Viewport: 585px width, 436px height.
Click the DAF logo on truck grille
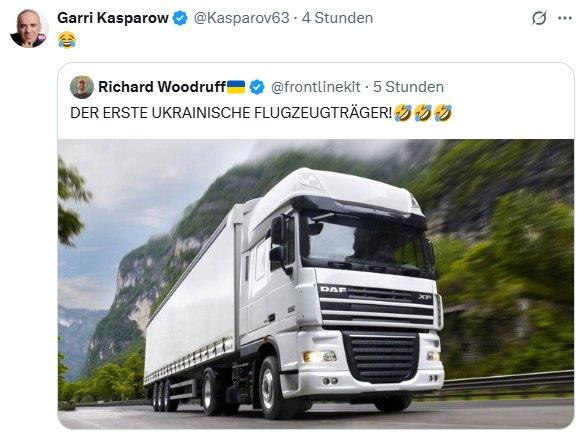(333, 289)
